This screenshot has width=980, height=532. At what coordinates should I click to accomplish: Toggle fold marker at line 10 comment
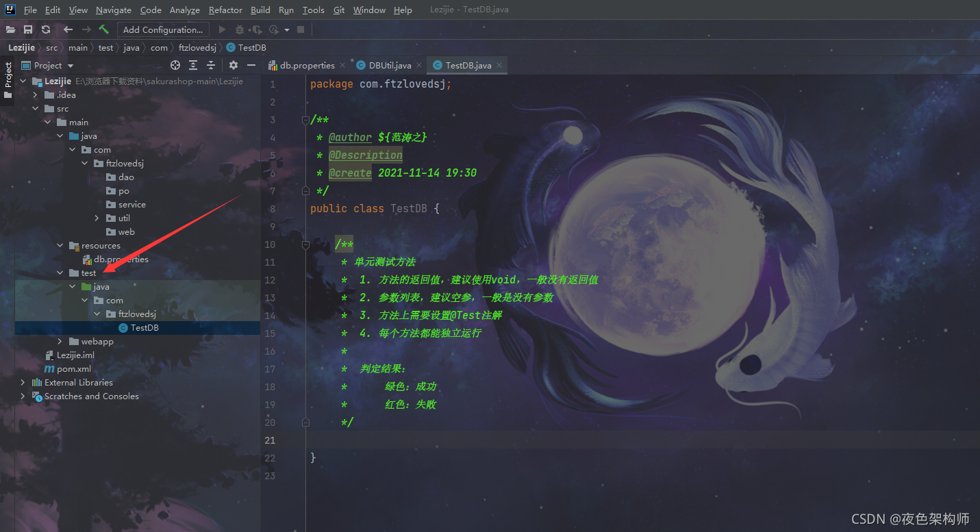click(305, 244)
